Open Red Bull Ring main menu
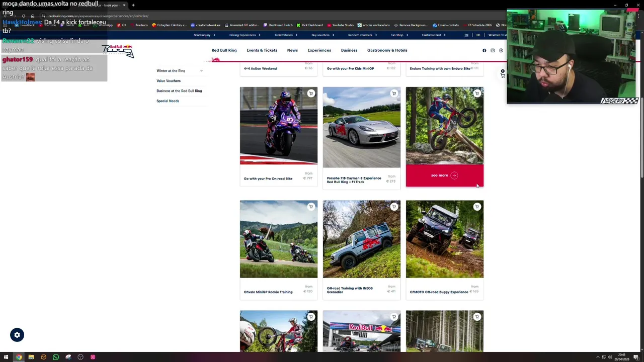Viewport: 644px width, 362px height. point(224,50)
